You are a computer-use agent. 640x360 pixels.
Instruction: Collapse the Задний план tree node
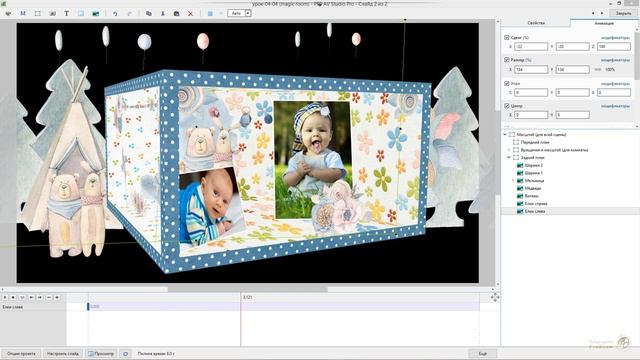[x=509, y=158]
